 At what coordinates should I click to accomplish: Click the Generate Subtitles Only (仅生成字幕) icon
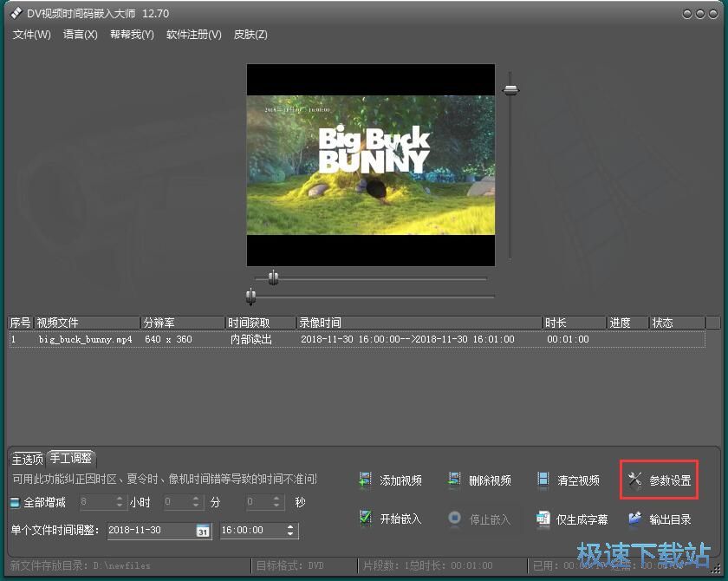click(x=543, y=518)
